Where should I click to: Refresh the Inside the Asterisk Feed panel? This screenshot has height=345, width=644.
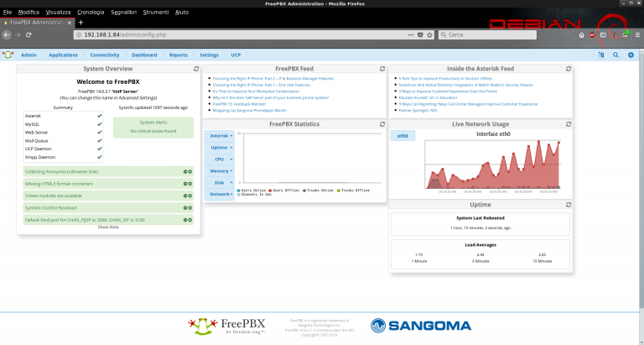[x=569, y=69]
